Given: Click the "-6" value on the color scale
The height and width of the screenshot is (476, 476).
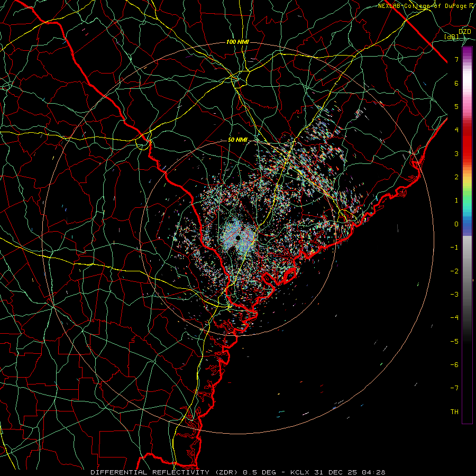Looking at the screenshot, I should tap(454, 365).
